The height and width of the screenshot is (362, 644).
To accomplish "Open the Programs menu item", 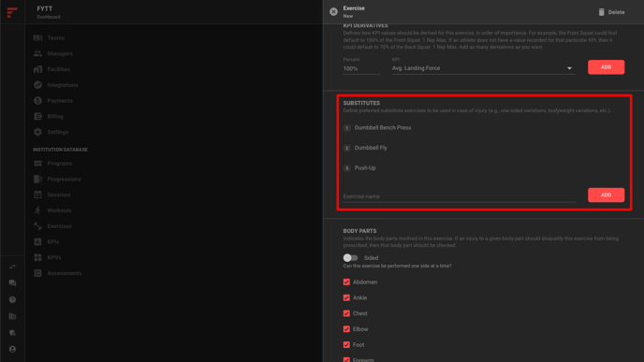I will (x=60, y=164).
